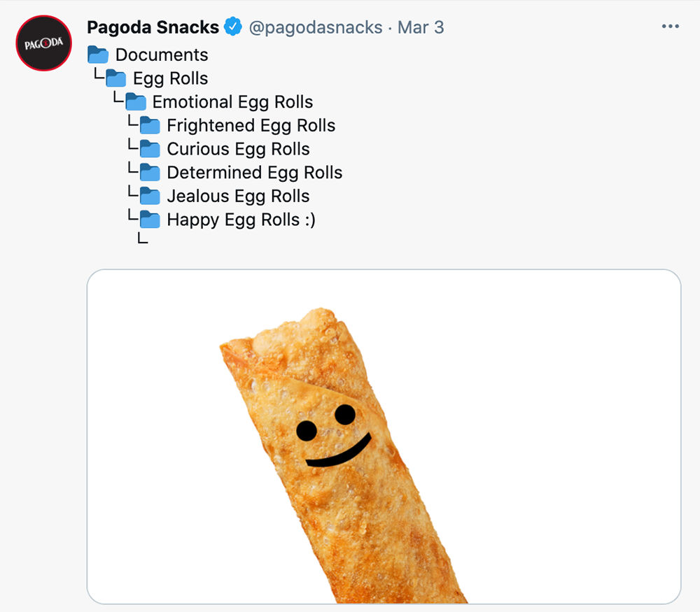This screenshot has width=700, height=612.
Task: Click the Jealous Egg Rolls folder icon
Action: pyautogui.click(x=150, y=197)
